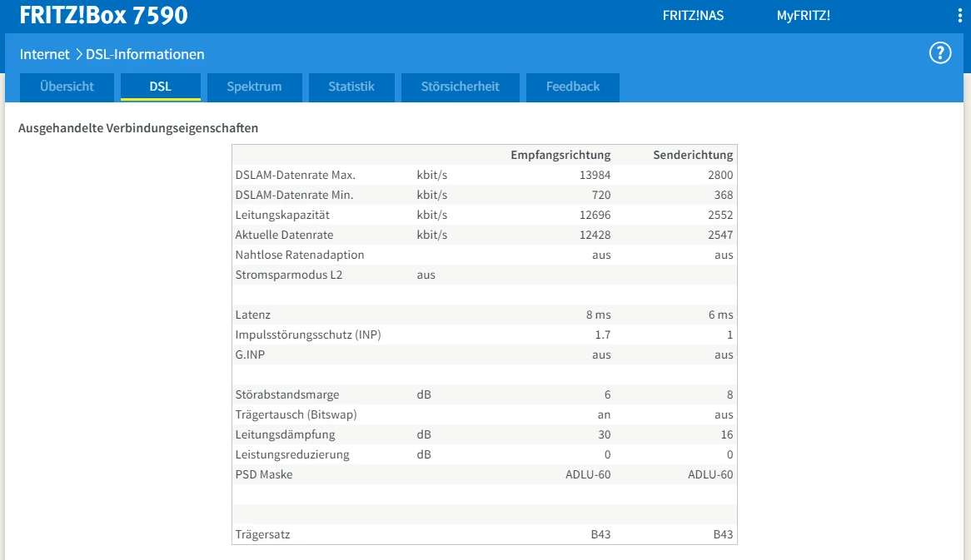This screenshot has width=971, height=560.
Task: Click the Trägersatz row label
Action: [x=261, y=534]
